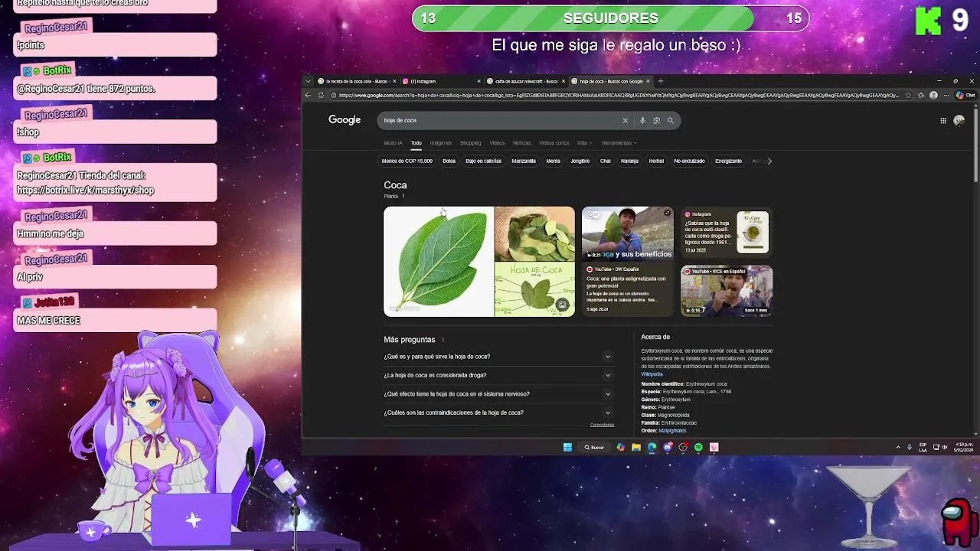Click the Energizante filter chip
This screenshot has width=980, height=551.
point(728,161)
